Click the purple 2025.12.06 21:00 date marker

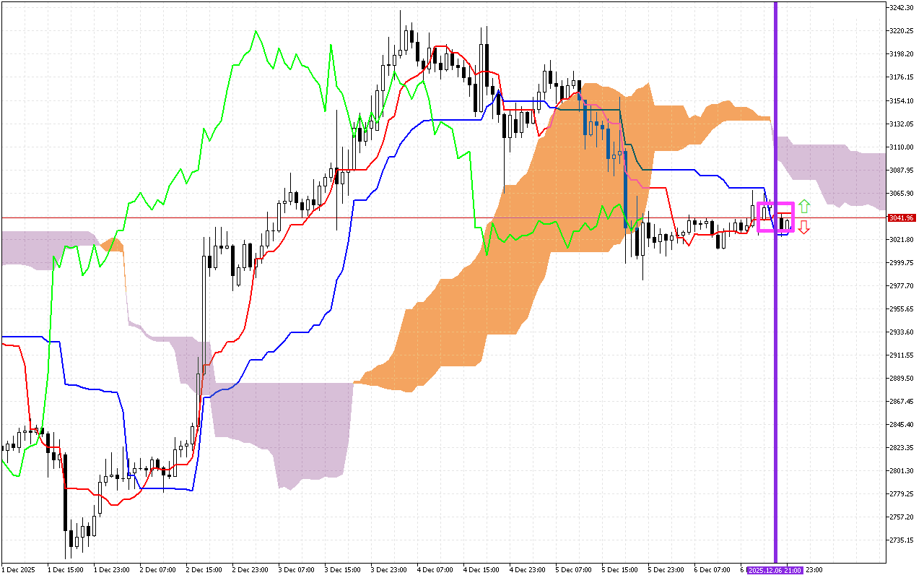[x=775, y=570]
